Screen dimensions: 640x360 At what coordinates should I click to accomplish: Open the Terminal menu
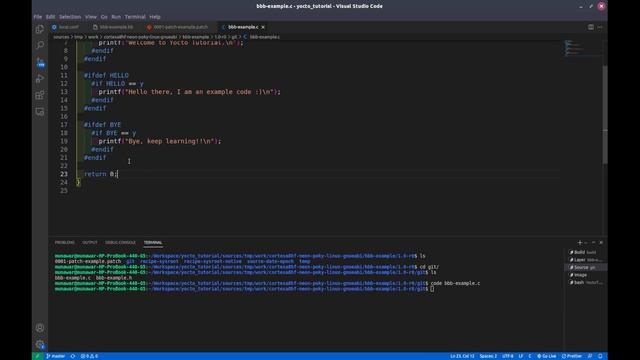135,17
